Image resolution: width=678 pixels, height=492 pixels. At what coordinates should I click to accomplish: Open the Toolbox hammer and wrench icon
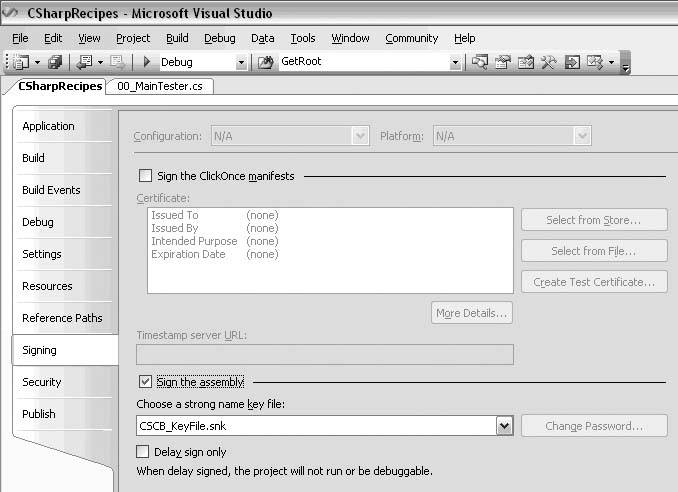pyautogui.click(x=548, y=62)
